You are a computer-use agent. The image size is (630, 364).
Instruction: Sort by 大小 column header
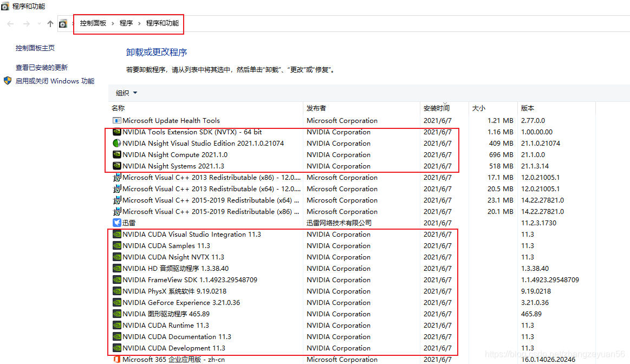click(478, 108)
